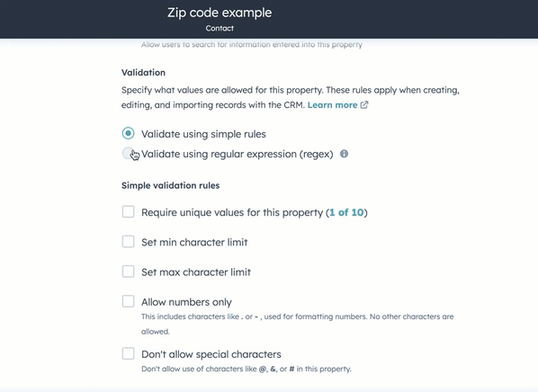Click the info icon beside the regex option
The image size is (538, 392).
[344, 154]
